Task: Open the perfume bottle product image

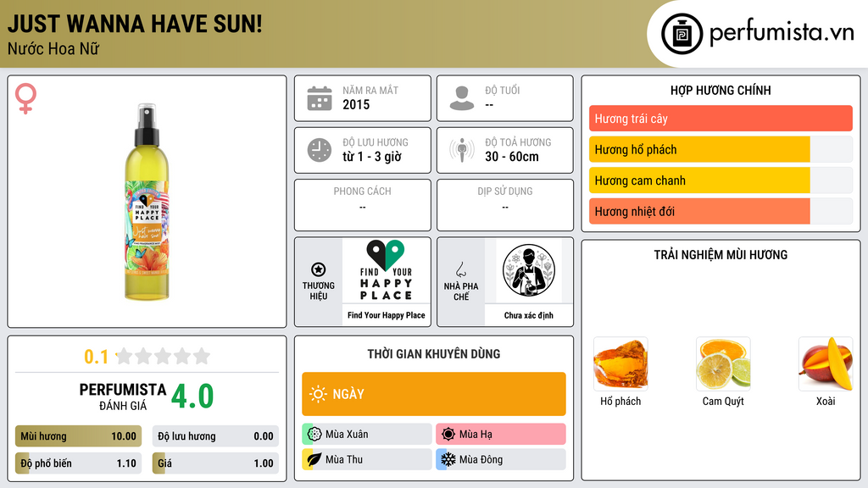Action: 147,202
